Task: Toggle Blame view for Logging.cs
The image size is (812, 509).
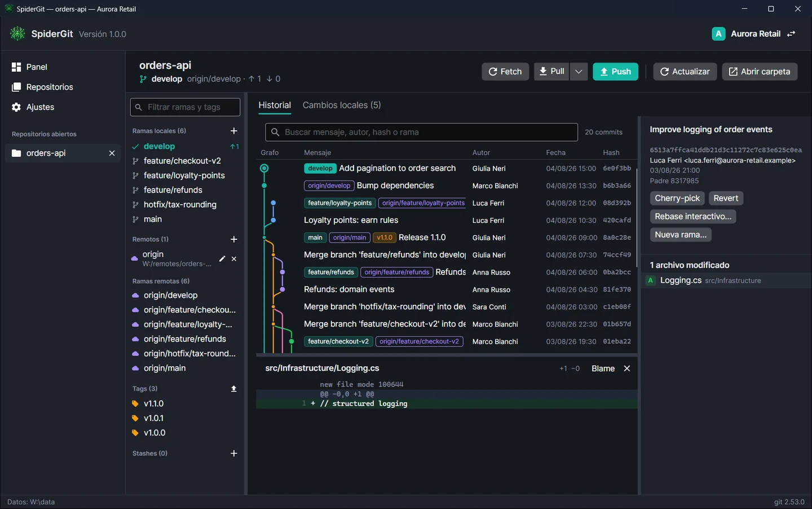Action: tap(603, 368)
